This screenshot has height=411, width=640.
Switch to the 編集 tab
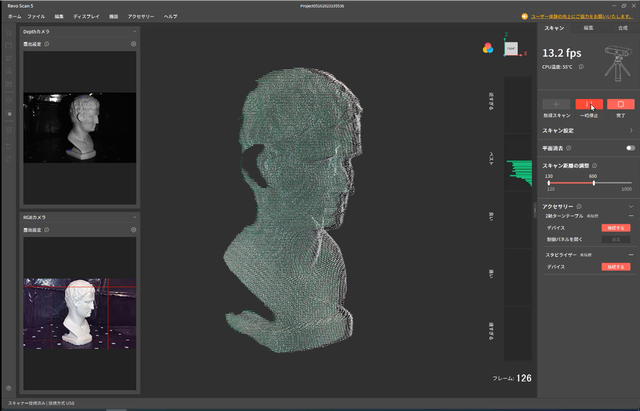[588, 27]
